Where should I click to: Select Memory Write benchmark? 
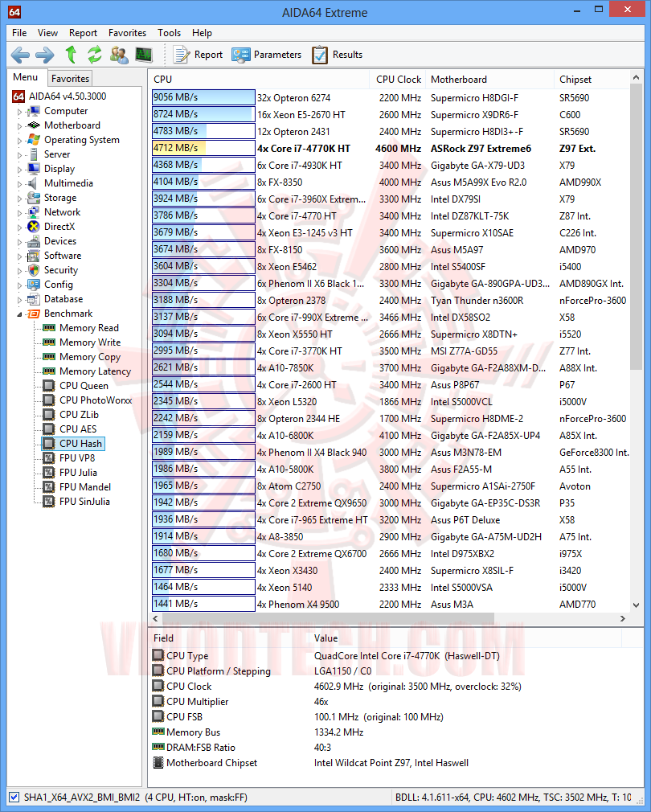pyautogui.click(x=90, y=342)
